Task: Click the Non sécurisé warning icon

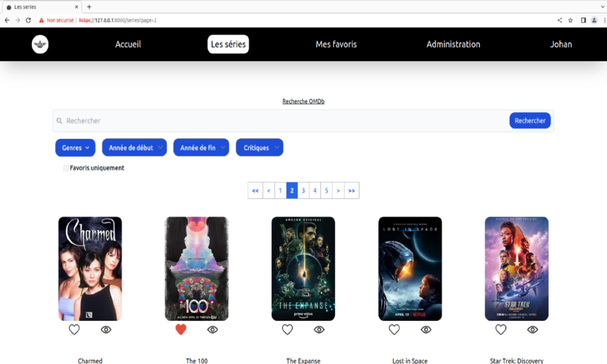Action: [x=42, y=20]
